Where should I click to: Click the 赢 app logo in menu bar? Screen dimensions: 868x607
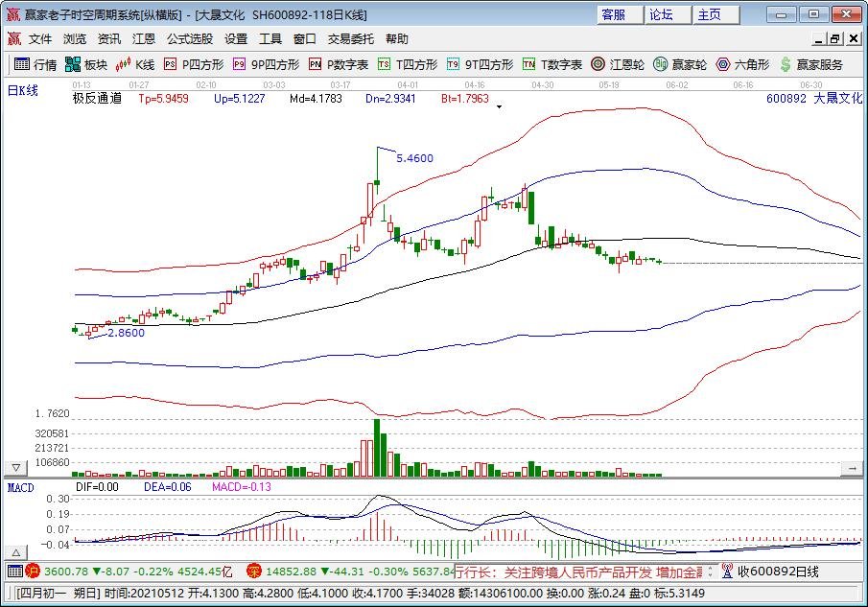click(13, 38)
